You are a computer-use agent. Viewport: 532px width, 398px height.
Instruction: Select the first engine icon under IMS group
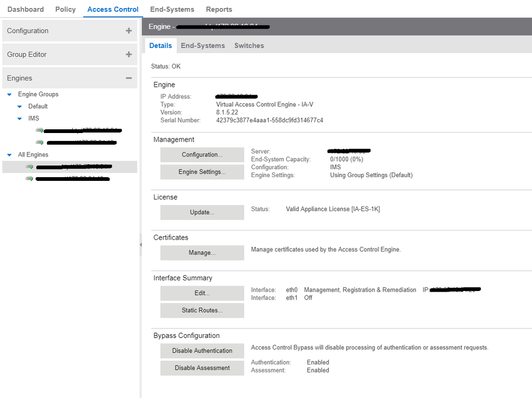(39, 130)
